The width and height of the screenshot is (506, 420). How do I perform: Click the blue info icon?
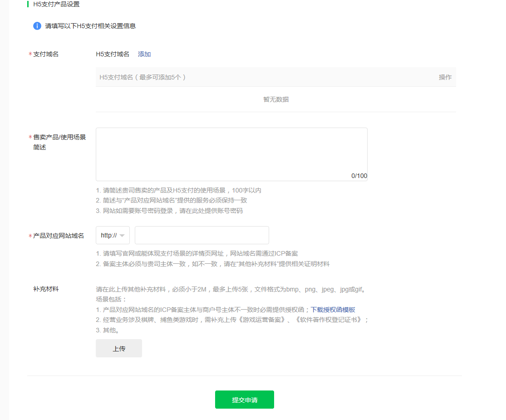[37, 26]
